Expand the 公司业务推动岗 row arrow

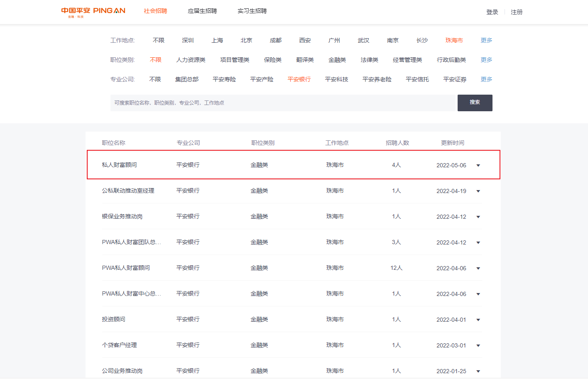(x=478, y=371)
